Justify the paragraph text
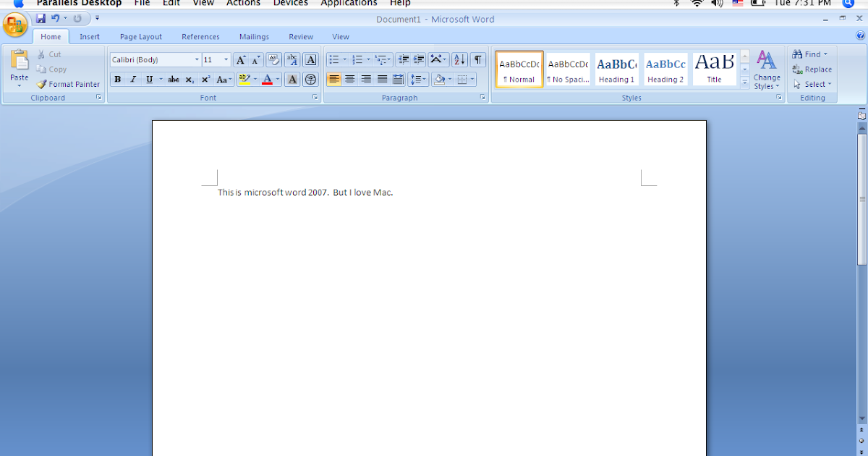 [382, 80]
